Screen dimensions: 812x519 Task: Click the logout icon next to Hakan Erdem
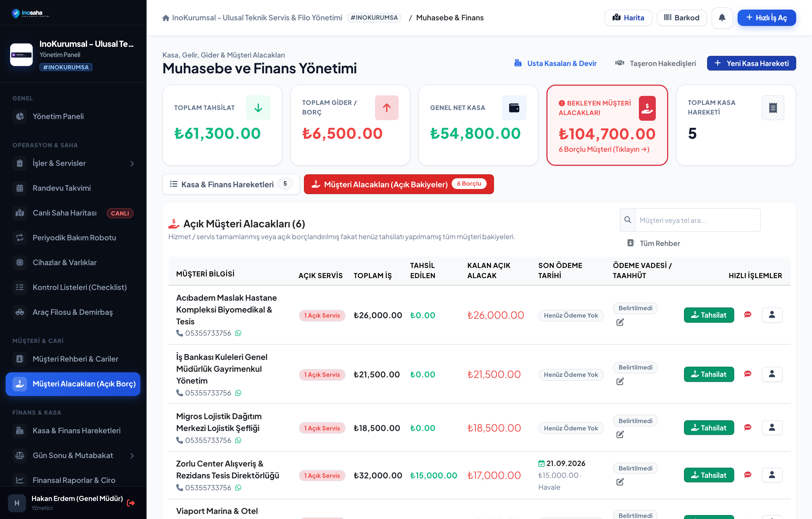coord(131,503)
